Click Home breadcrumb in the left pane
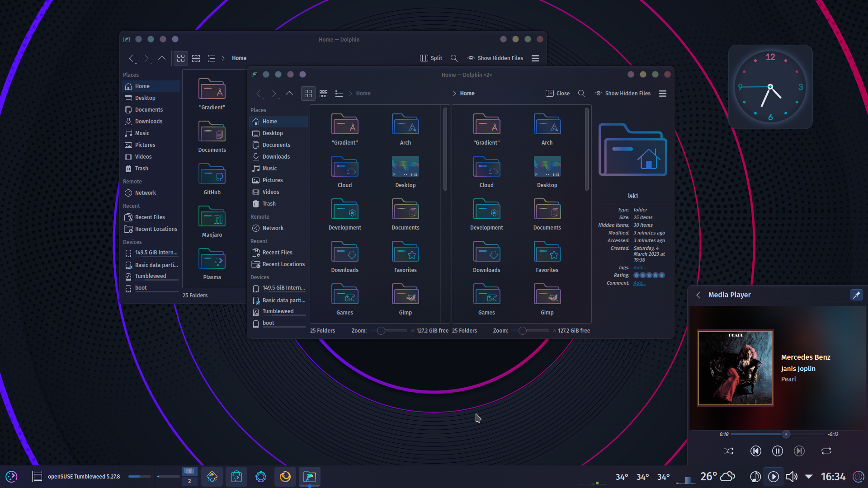This screenshot has width=868, height=488. 363,94
